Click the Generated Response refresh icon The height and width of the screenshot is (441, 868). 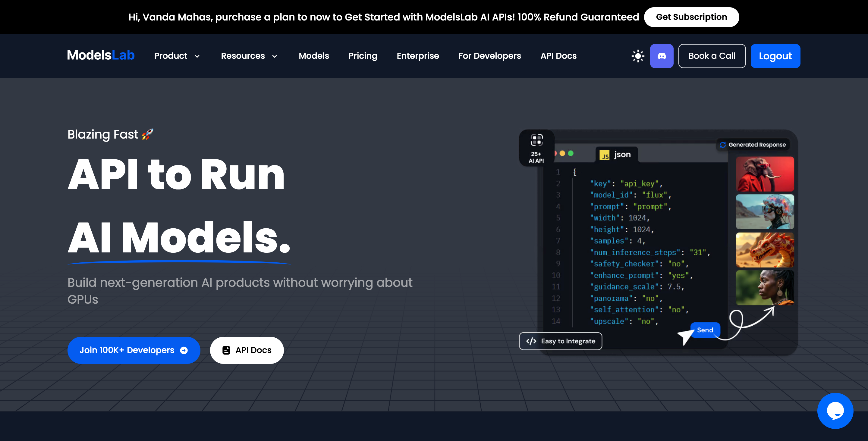[x=723, y=145]
